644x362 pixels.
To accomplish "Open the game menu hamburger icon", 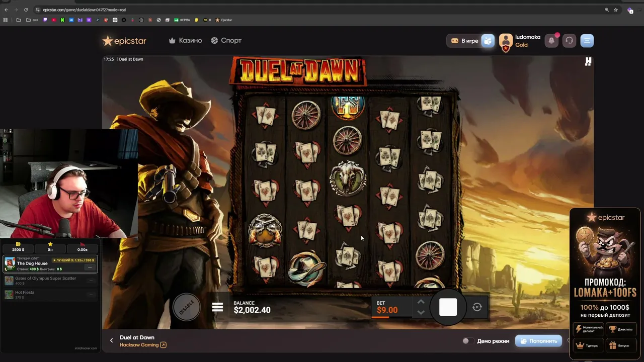I will point(217,307).
